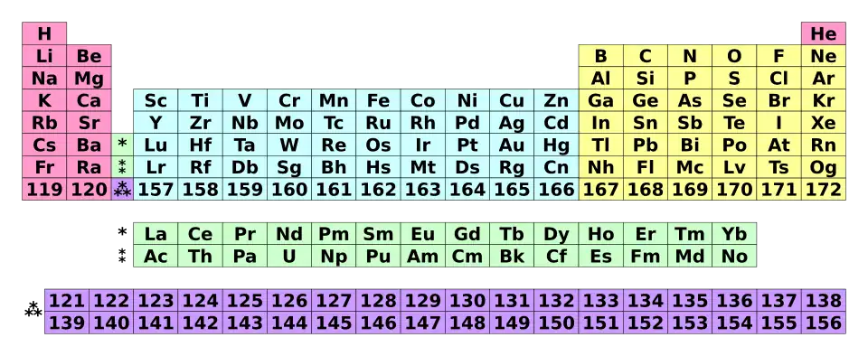Click the Fe element cell
The image size is (868, 356).
[x=379, y=100]
